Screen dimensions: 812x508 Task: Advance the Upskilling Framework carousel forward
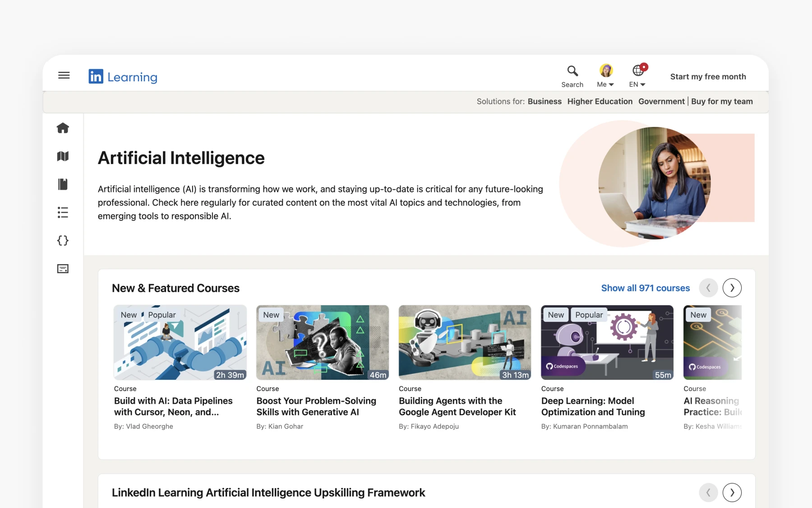coord(732,492)
